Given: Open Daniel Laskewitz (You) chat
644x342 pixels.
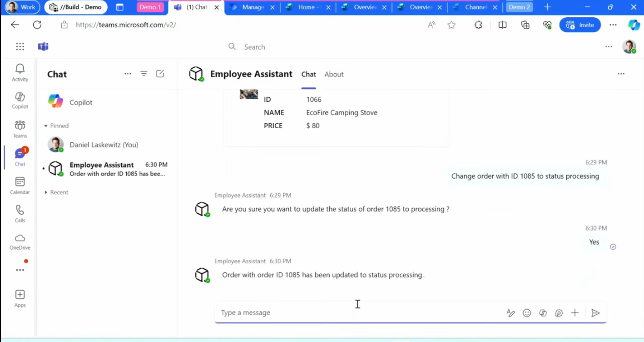Looking at the screenshot, I should click(108, 145).
